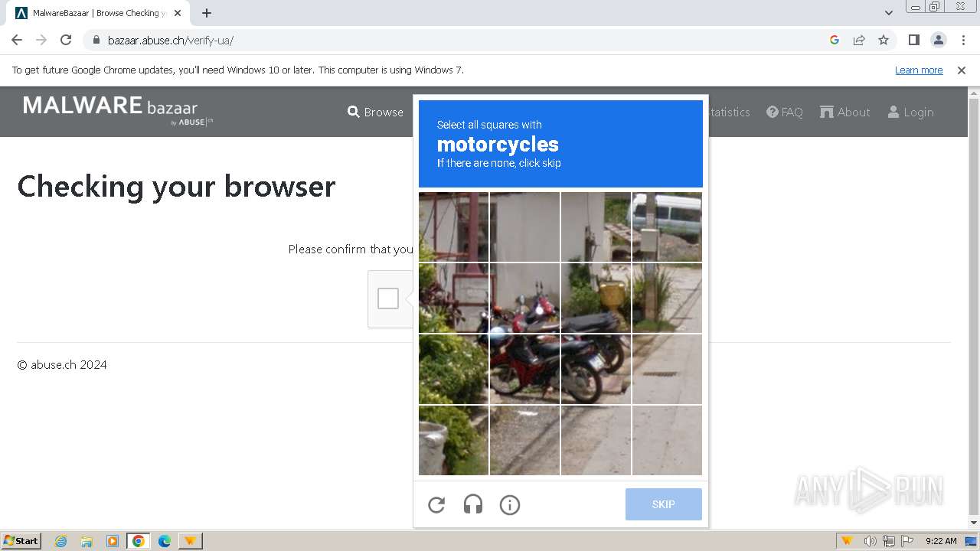Screen dimensions: 980x551
Task: Open the Statistics menu item
Action: [729, 112]
